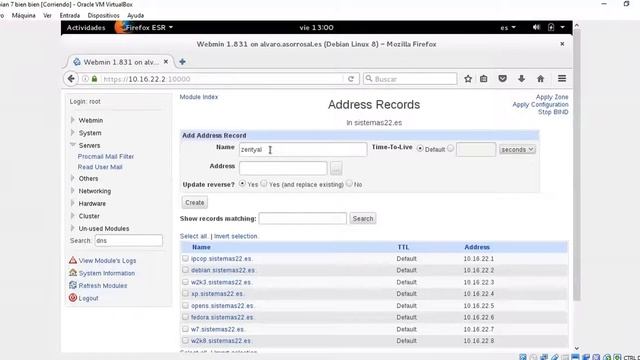Open the Ayuda VirtualBox menu
Screen dimensions: 640x360
(x=136, y=16)
